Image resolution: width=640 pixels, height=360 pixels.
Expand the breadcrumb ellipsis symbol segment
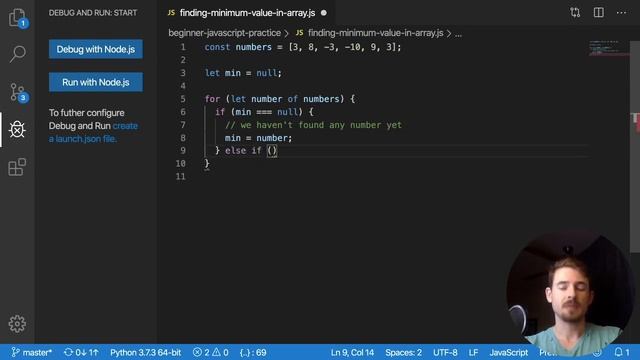pos(458,33)
